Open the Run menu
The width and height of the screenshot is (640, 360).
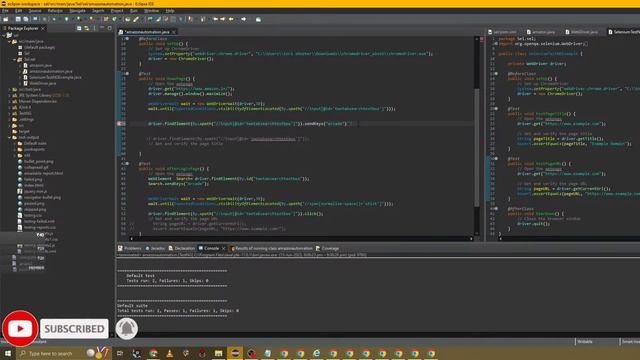(x=133, y=11)
